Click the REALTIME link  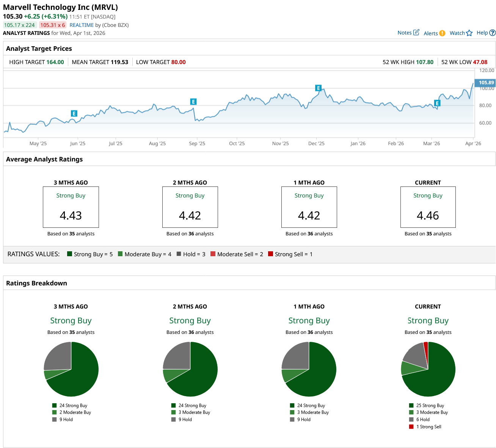pyautogui.click(x=82, y=25)
